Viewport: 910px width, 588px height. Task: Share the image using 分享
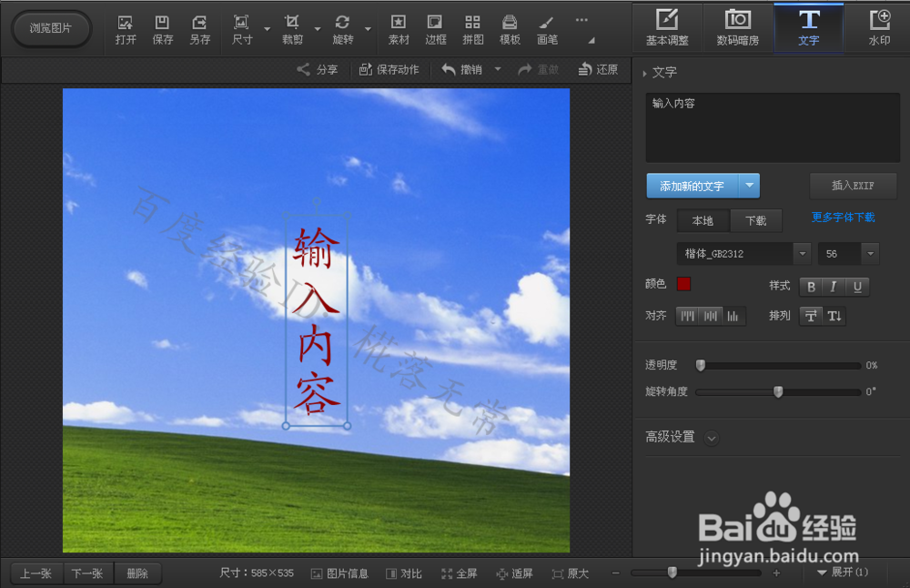pos(317,70)
